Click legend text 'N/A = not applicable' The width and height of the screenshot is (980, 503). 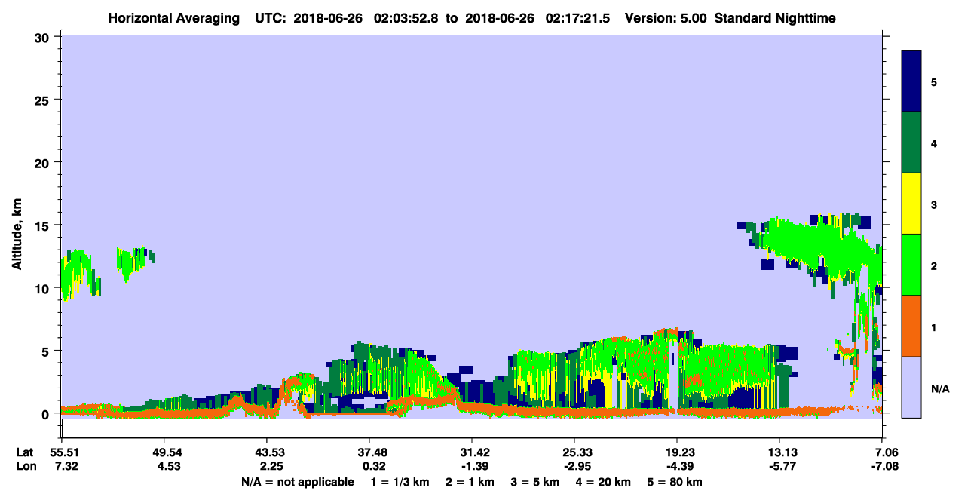[x=297, y=482]
